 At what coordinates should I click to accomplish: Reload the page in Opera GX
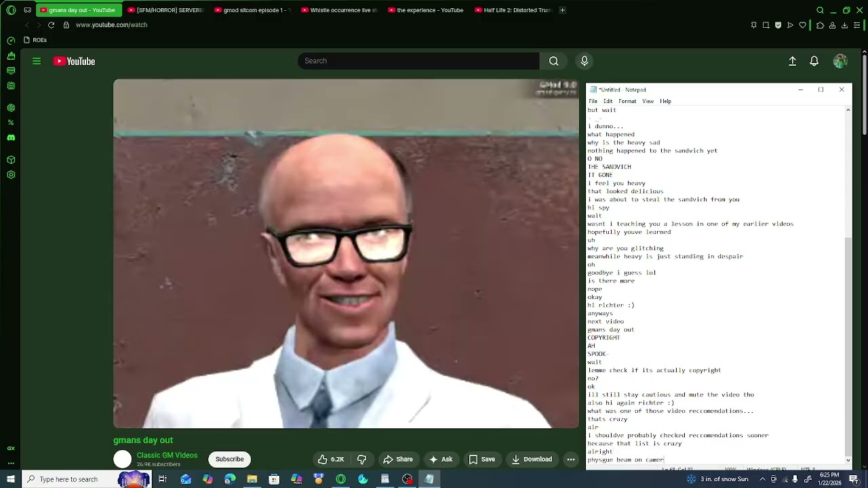click(51, 25)
